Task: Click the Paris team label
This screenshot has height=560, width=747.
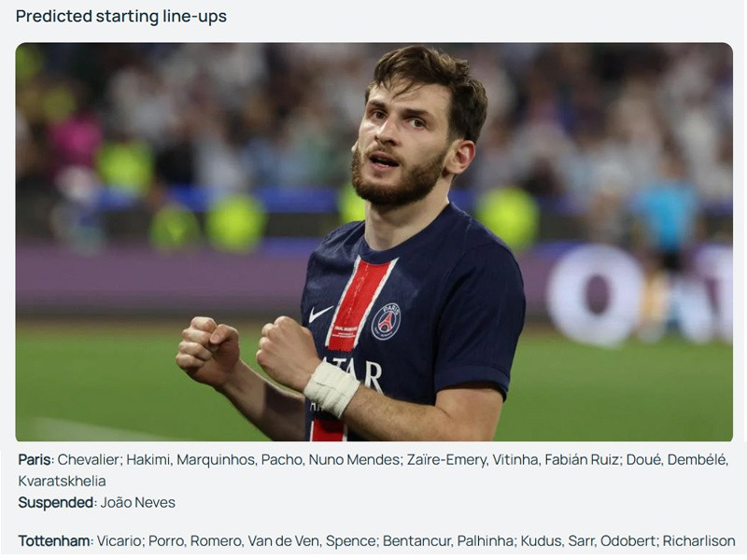Action: click(35, 459)
